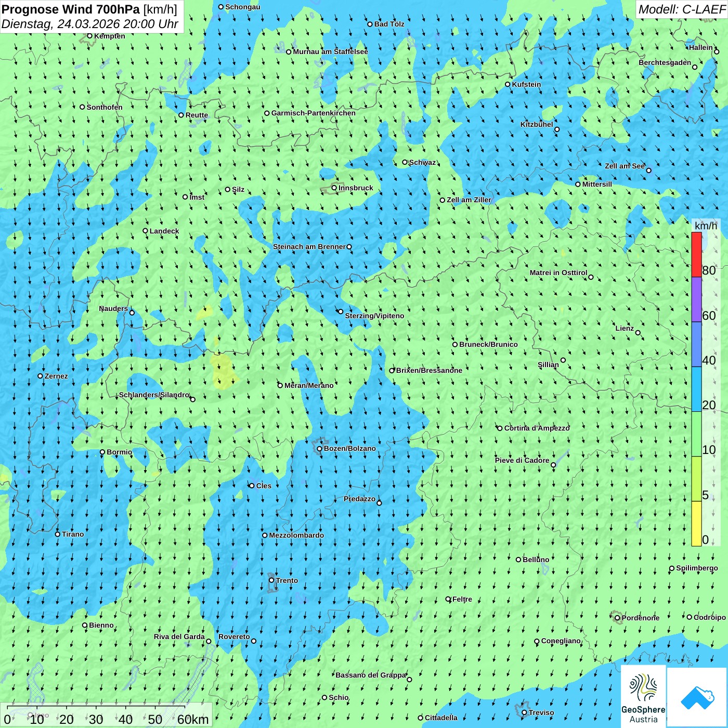Click the Treviso city marker

click(x=524, y=712)
